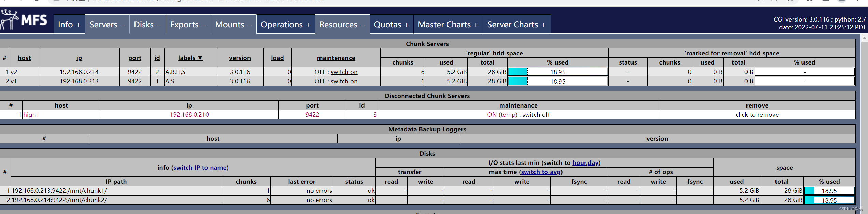Sort by regular hdd chunks column
868x214 pixels.
point(403,62)
